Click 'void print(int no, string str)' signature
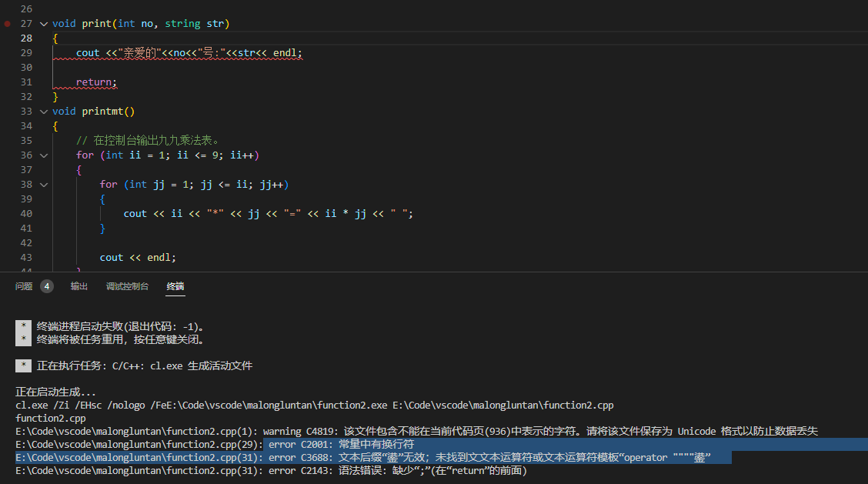This screenshot has height=484, width=868. [x=141, y=24]
